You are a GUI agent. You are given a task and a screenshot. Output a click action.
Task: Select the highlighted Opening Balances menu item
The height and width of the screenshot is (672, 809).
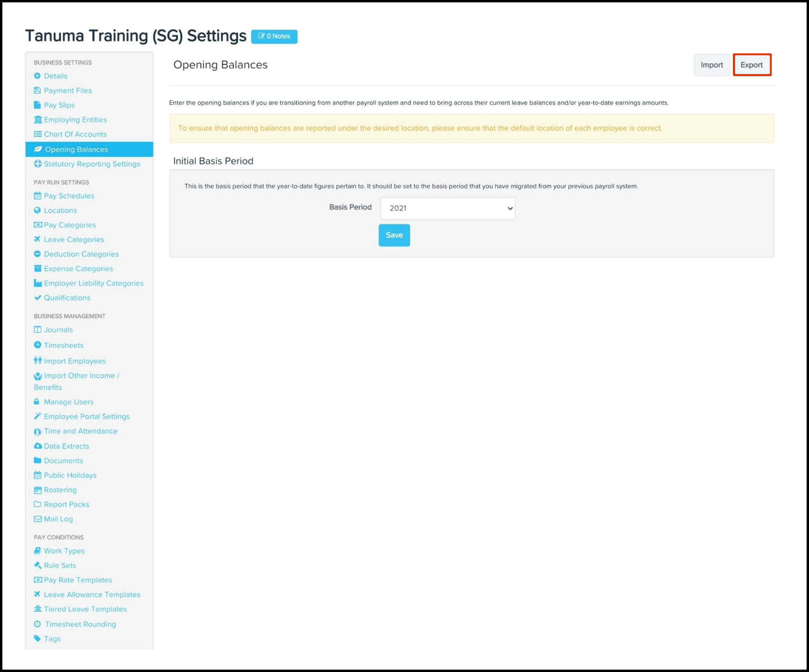(77, 149)
